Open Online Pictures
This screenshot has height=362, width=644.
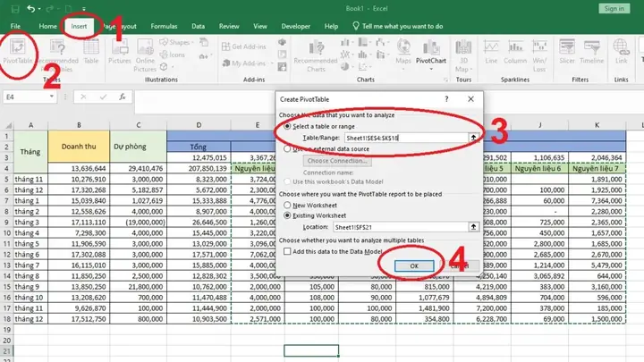[x=145, y=55]
